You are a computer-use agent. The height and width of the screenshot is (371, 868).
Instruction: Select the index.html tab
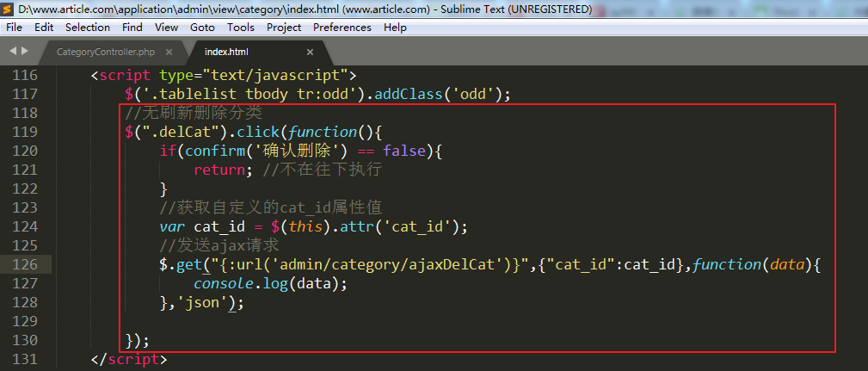click(x=226, y=52)
